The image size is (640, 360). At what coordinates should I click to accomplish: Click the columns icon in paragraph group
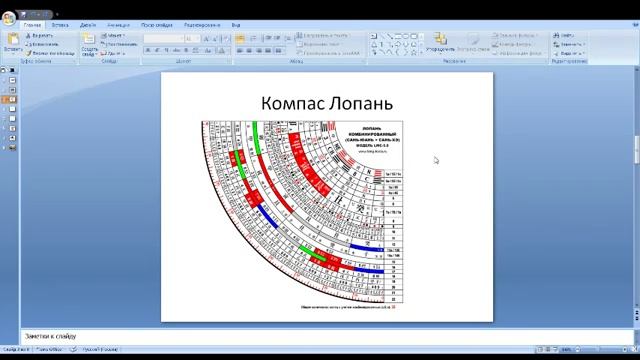(279, 51)
